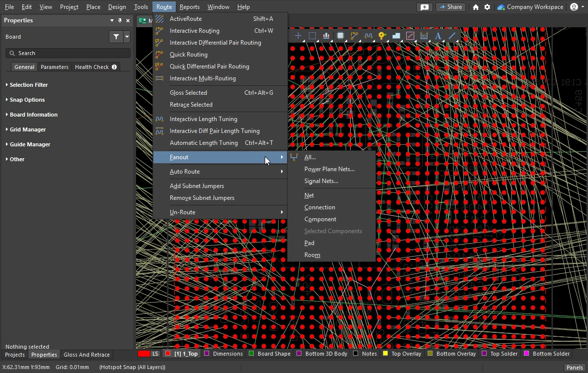Click the Share button
The height and width of the screenshot is (373, 588).
pyautogui.click(x=450, y=7)
